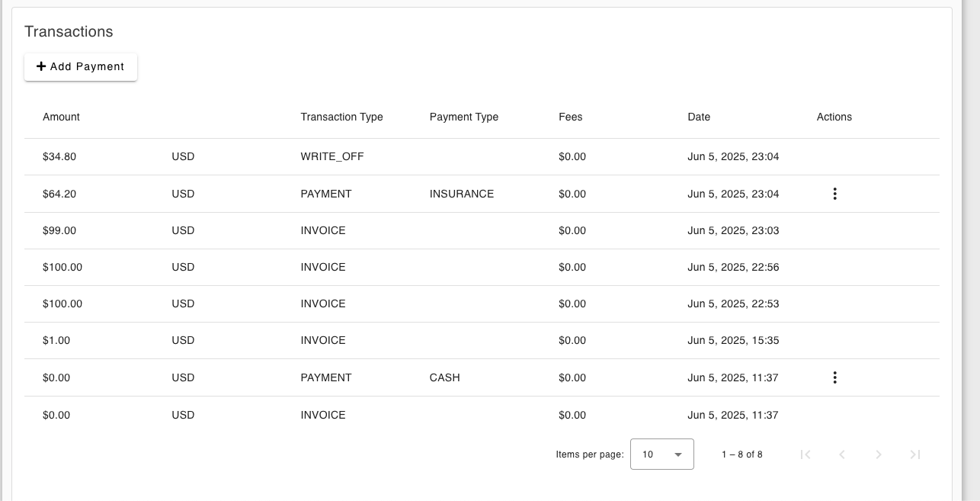Click the plus icon on Add Payment
This screenshot has width=980, height=501.
[41, 66]
